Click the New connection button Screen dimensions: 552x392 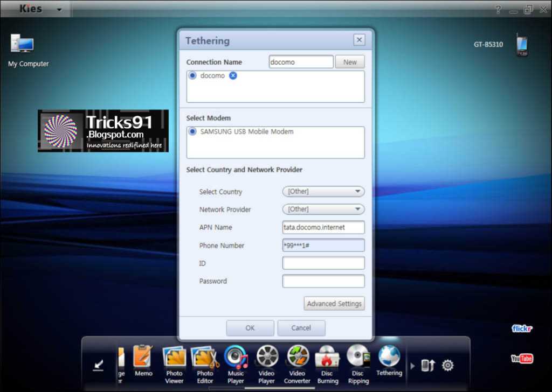click(x=350, y=62)
